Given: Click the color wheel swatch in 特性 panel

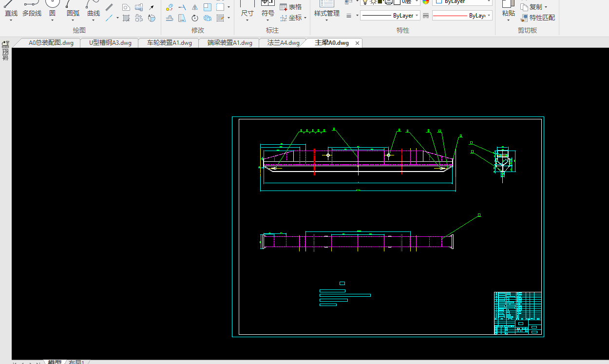Looking at the screenshot, I should pos(426,1).
